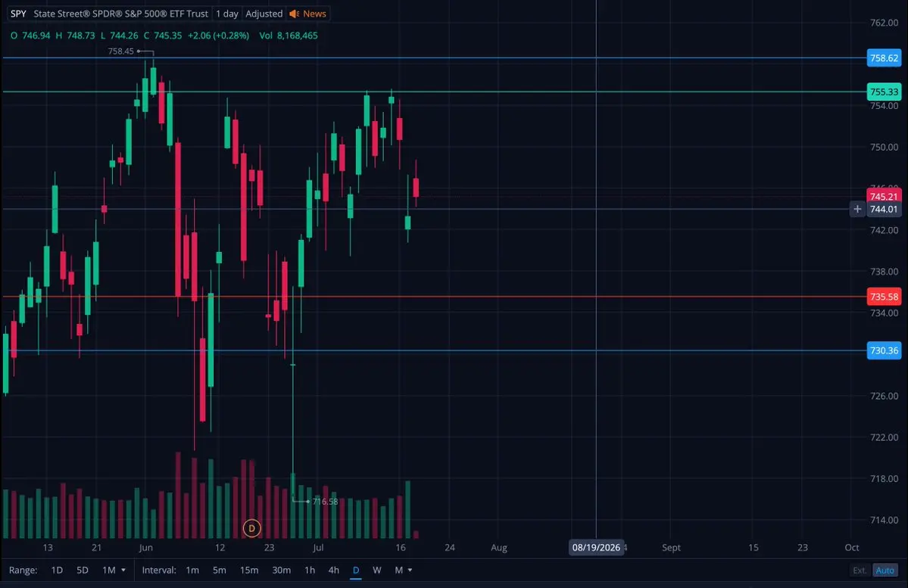Choose the 1m interval
This screenshot has height=588, width=908.
192,570
